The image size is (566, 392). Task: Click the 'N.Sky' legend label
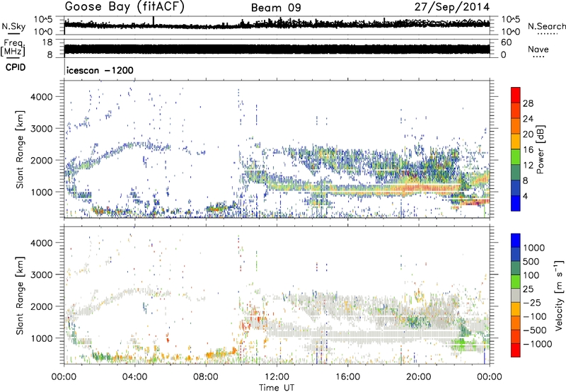coord(13,26)
